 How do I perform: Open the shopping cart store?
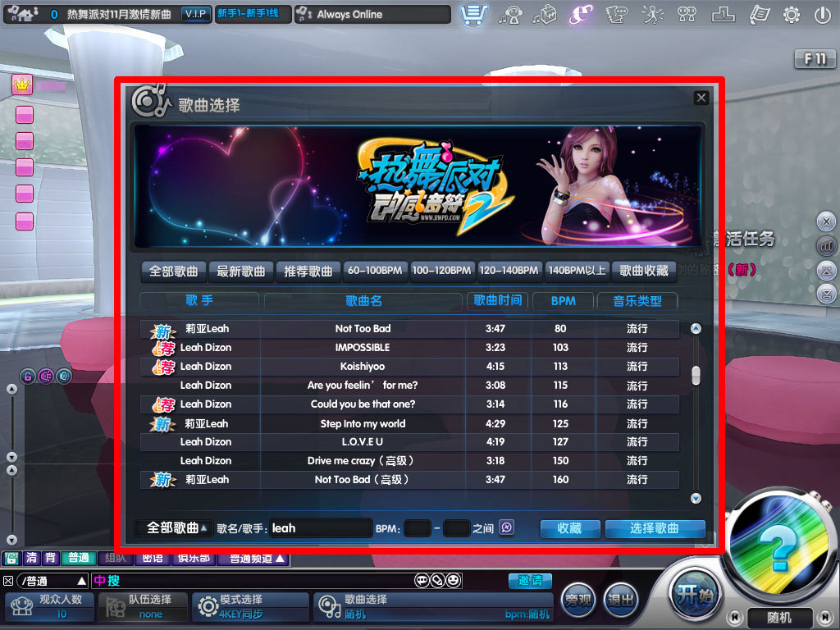pyautogui.click(x=474, y=15)
